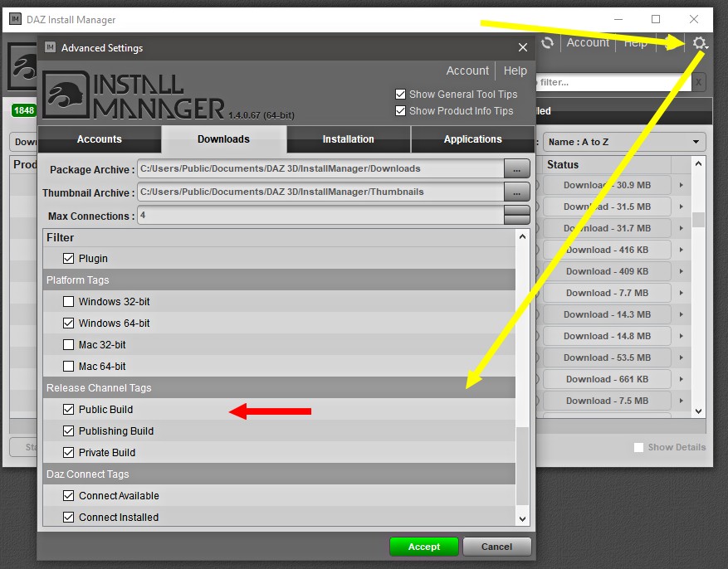Screen dimensions: 728x569
Task: Uncheck Publishing Build release channel
Action: (68, 430)
